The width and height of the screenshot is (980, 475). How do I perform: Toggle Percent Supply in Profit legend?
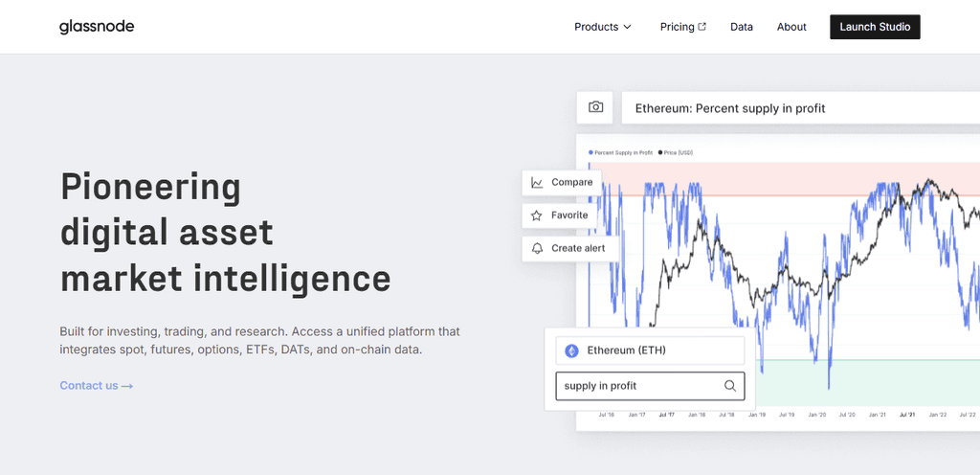(620, 152)
